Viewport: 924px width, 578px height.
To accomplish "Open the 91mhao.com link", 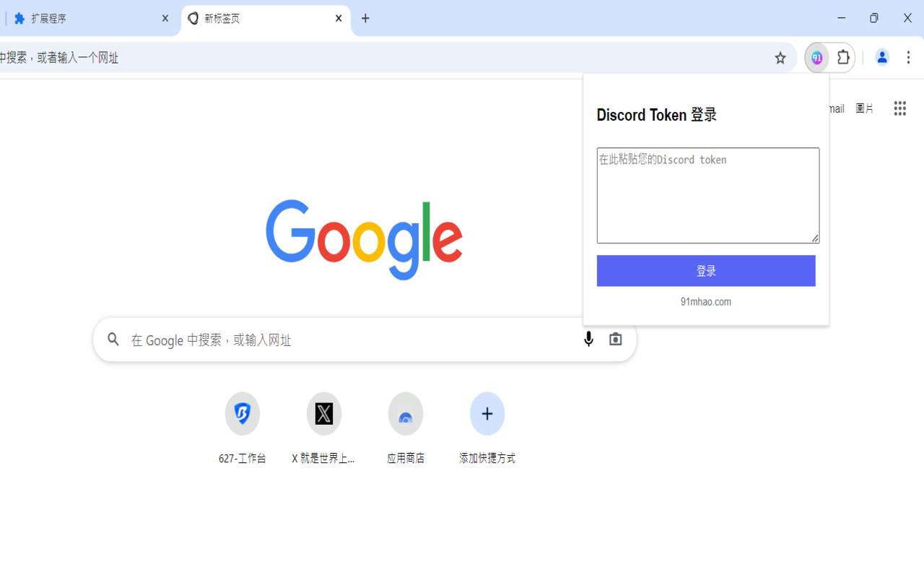I will pos(706,302).
